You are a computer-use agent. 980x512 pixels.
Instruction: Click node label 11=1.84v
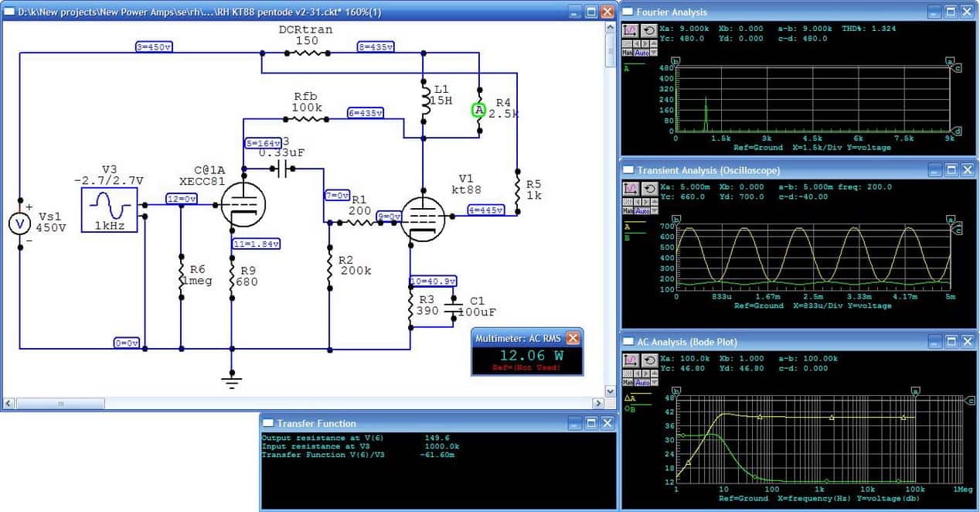(256, 244)
